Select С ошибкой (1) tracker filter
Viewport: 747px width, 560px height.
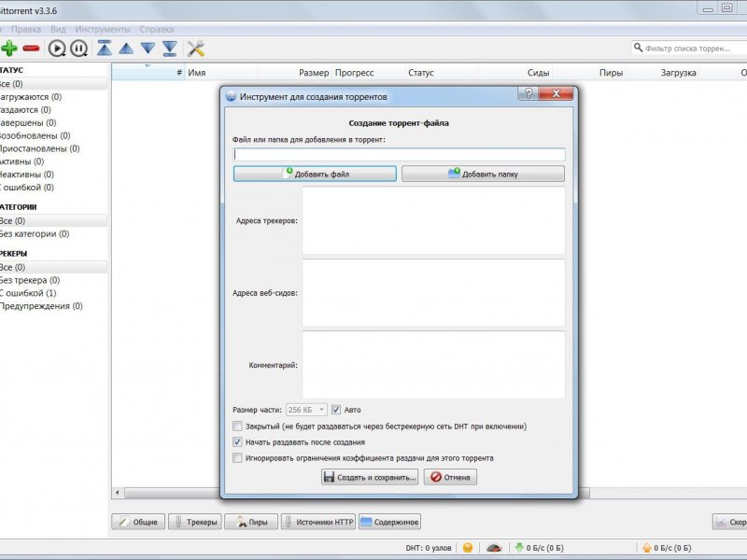click(x=28, y=292)
